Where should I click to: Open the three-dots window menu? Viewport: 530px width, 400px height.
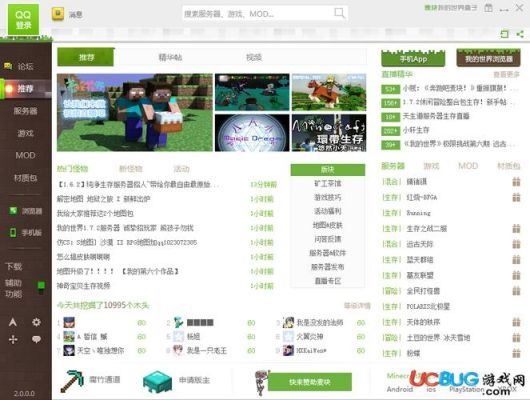tap(504, 9)
